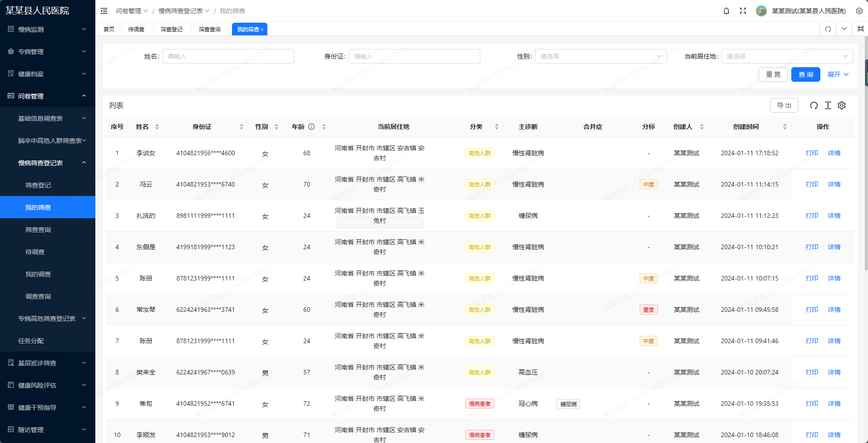The height and width of the screenshot is (443, 868).
Task: Click the notification bell icon
Action: [726, 11]
